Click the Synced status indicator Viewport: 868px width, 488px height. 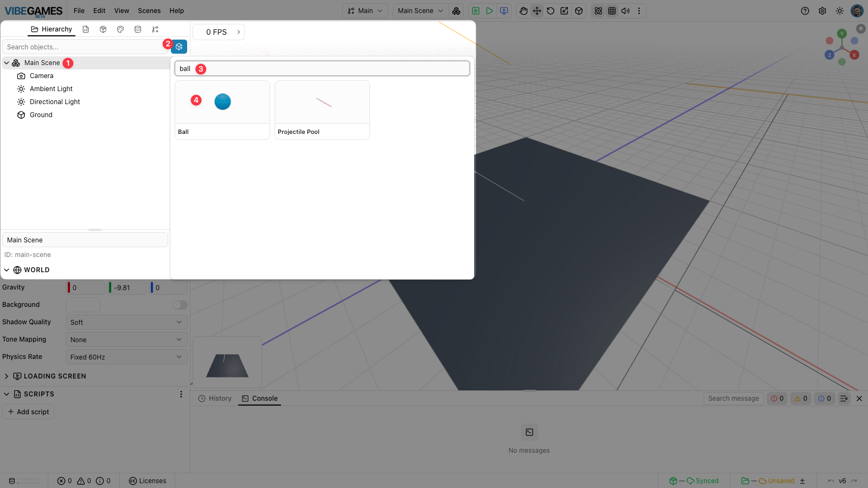click(x=694, y=481)
